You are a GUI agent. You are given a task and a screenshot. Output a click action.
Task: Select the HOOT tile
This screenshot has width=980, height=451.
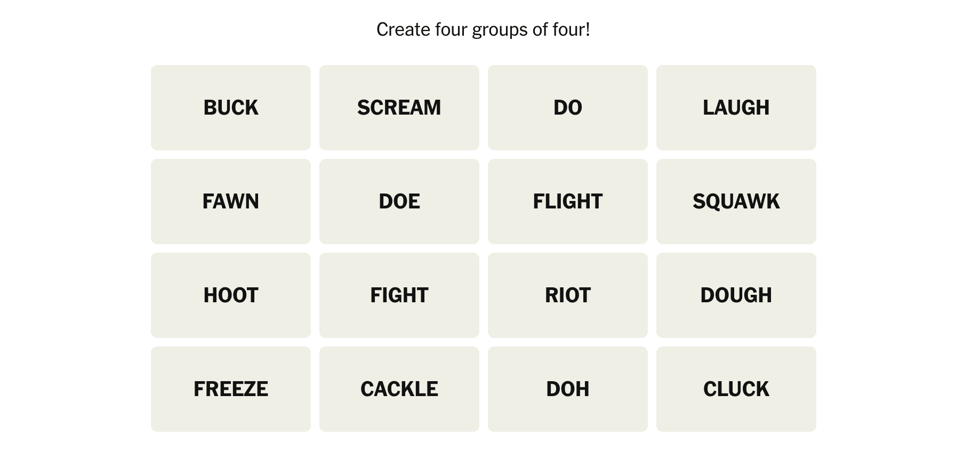[230, 295]
